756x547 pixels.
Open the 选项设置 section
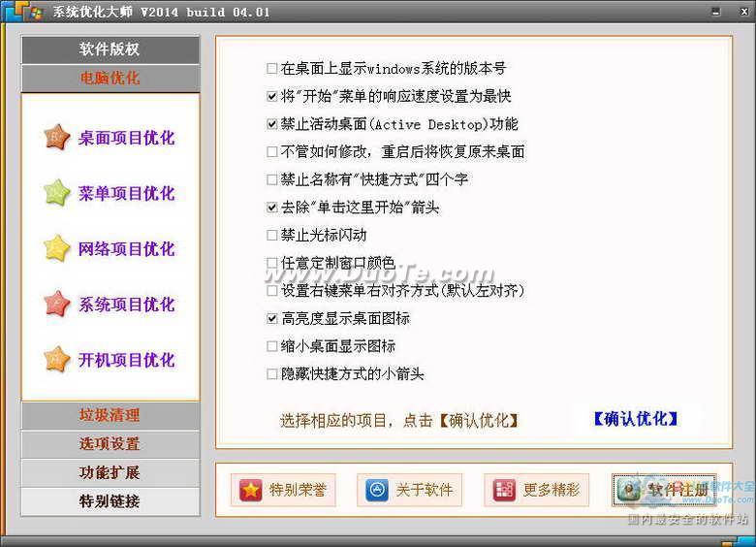point(110,444)
